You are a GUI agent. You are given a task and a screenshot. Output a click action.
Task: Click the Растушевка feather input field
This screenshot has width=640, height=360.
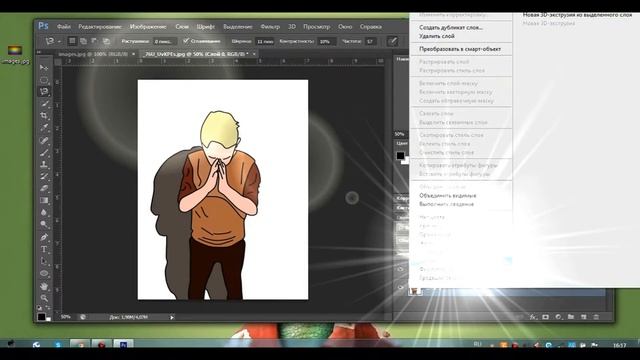click(164, 41)
